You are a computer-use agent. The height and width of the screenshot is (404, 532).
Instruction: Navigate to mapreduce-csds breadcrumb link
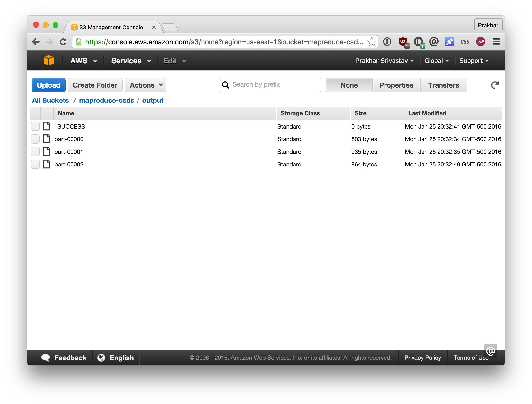(106, 100)
